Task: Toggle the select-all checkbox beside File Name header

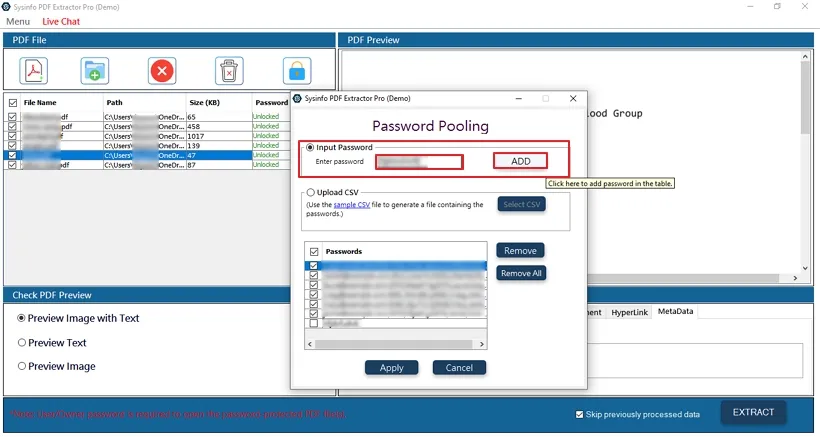Action: point(13,103)
